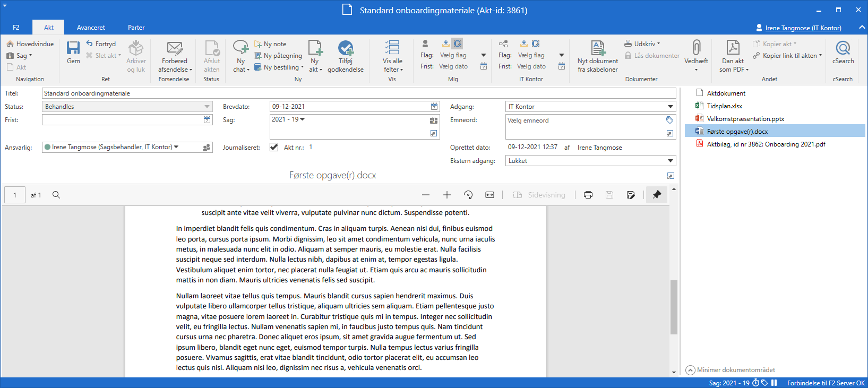Screen dimensions: 868x388
Task: Open Hovedvindue from Navigation group
Action: (x=30, y=44)
